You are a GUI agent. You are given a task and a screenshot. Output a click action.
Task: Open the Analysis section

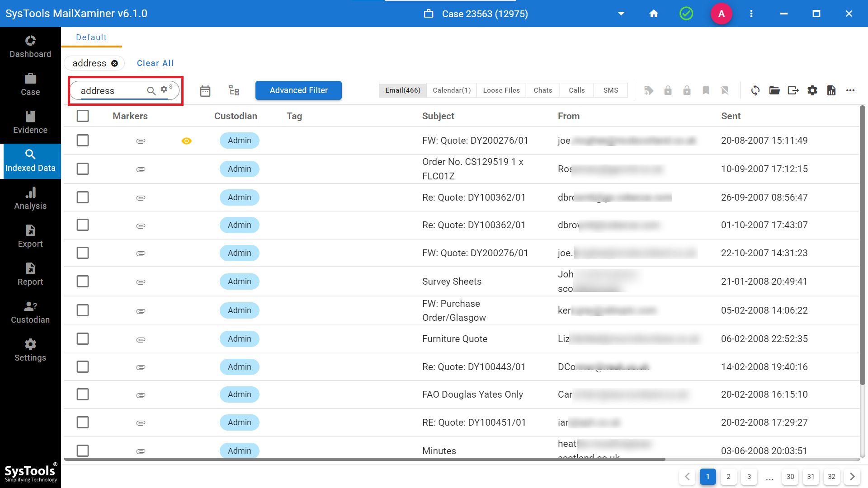[30, 199]
